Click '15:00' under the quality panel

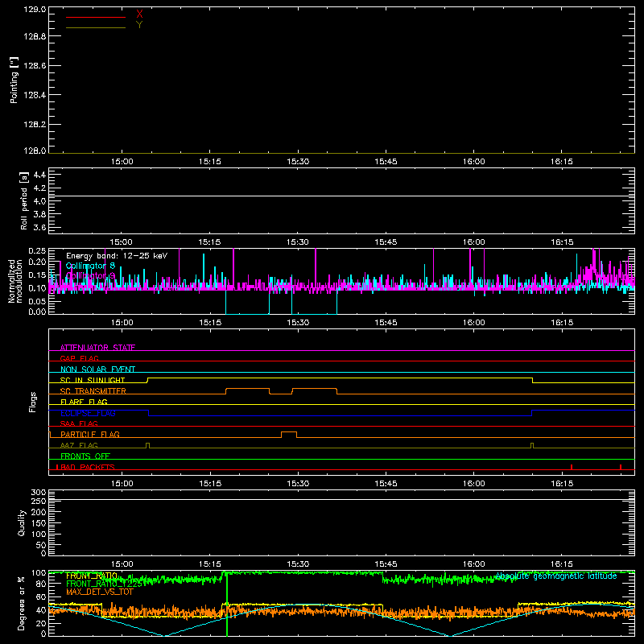(122, 564)
